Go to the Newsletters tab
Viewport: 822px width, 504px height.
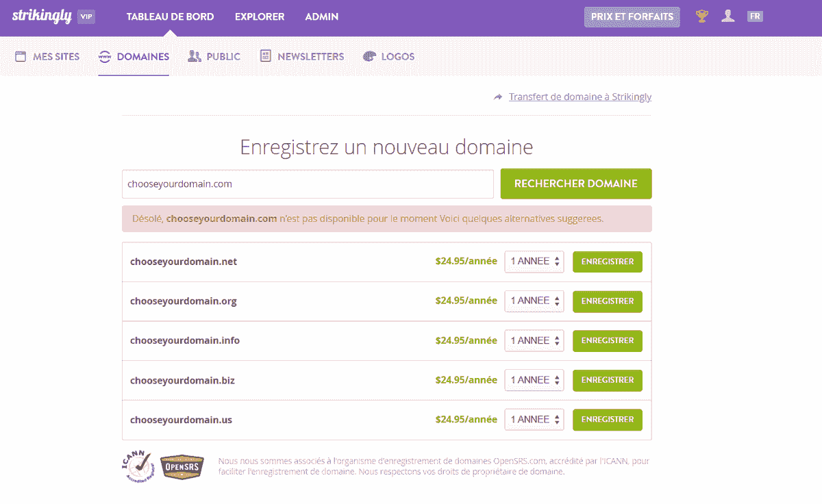click(301, 56)
